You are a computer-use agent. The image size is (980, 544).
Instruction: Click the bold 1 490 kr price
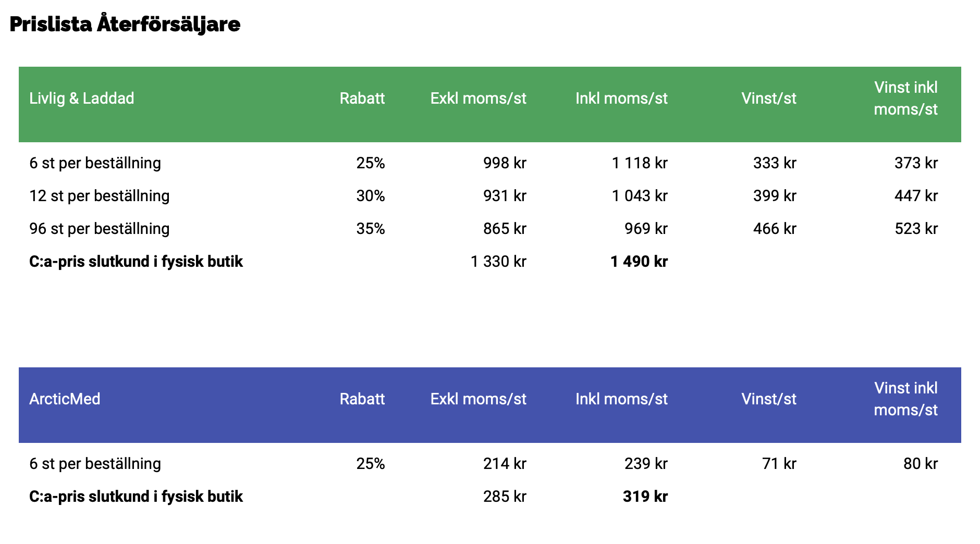pyautogui.click(x=639, y=261)
